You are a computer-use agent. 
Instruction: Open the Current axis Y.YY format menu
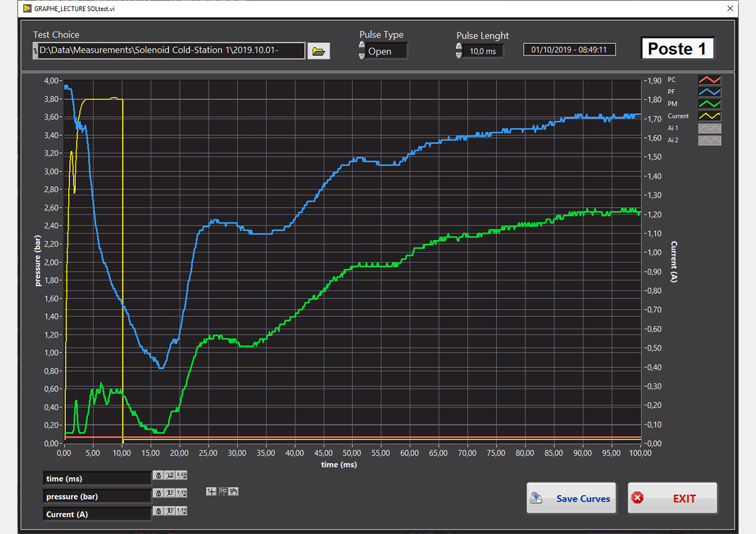point(181,511)
